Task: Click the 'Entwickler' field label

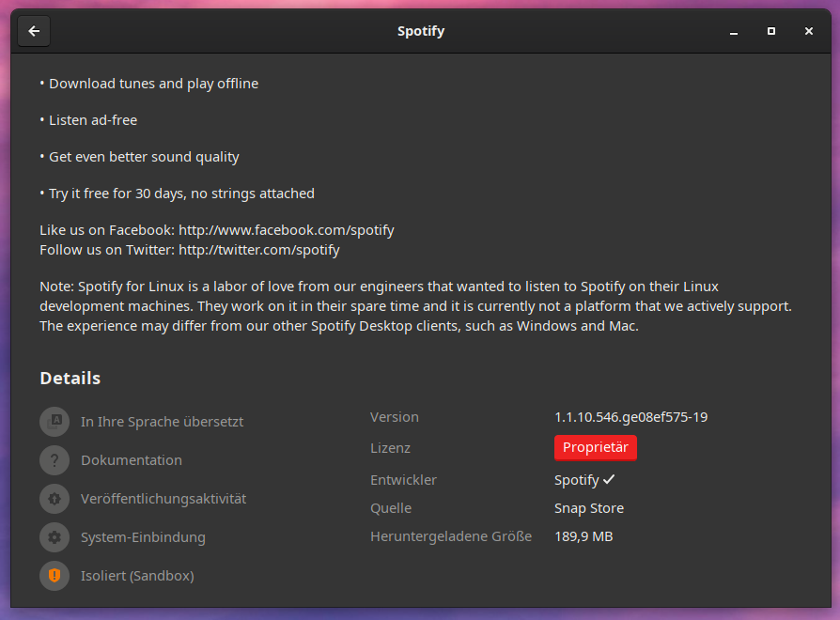Action: (403, 480)
